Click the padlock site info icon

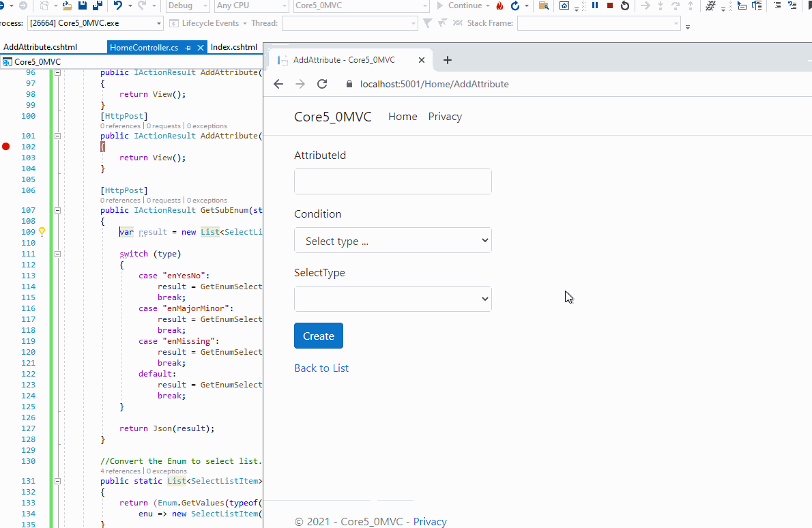349,84
